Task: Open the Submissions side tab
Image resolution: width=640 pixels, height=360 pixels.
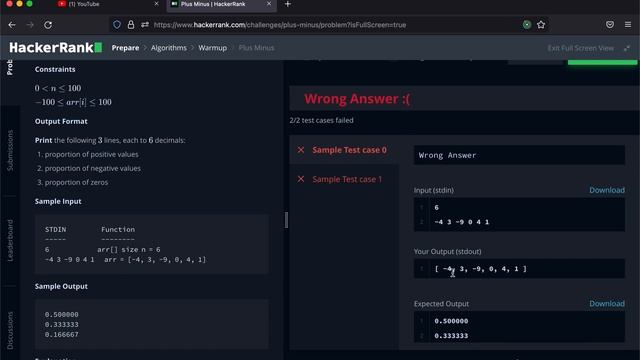Action: [10, 150]
